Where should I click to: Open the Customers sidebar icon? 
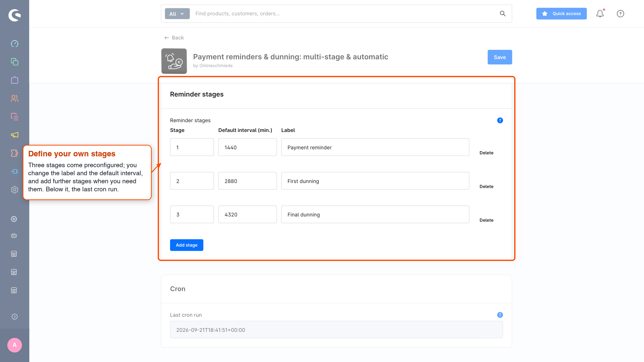15,98
